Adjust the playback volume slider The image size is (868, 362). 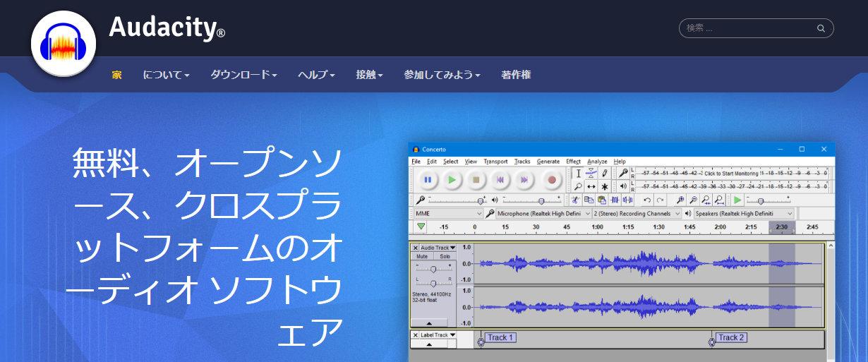tap(532, 200)
